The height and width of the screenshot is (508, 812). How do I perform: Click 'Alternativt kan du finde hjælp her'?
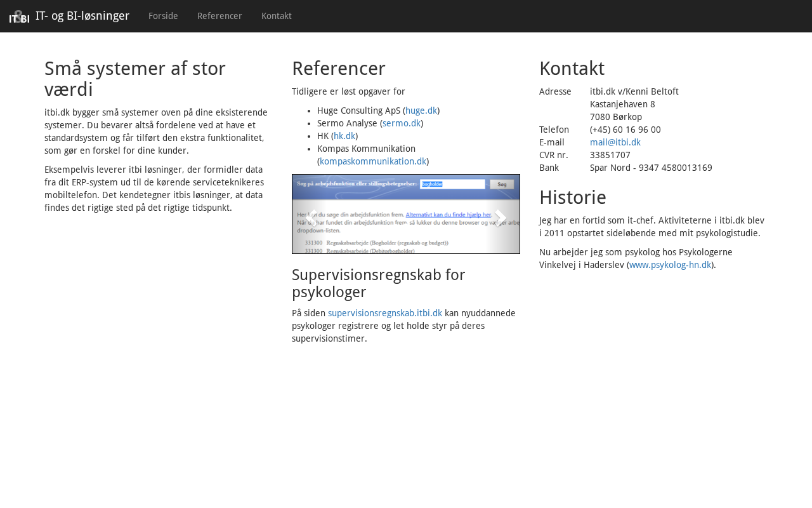448,215
